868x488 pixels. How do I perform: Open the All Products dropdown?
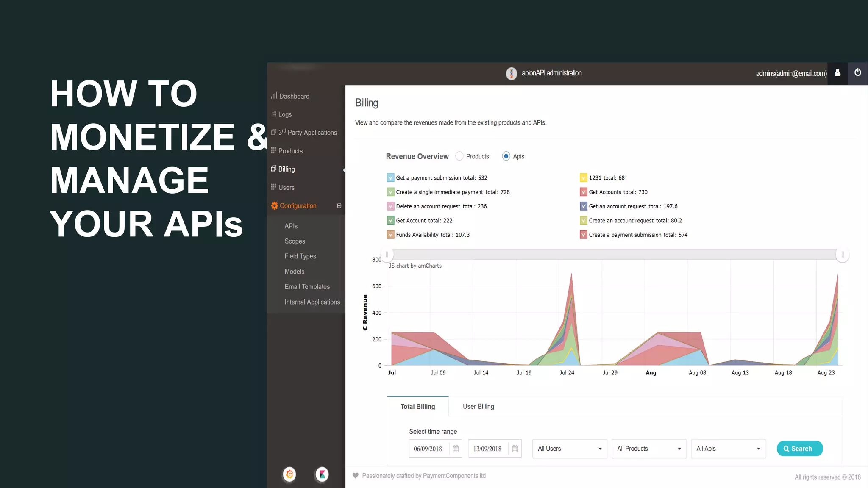click(649, 449)
